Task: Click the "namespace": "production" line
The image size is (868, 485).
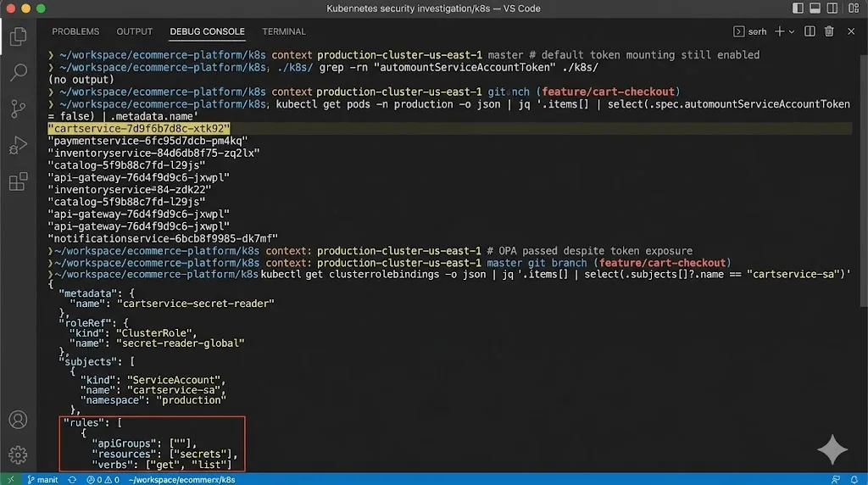Action: 153,400
